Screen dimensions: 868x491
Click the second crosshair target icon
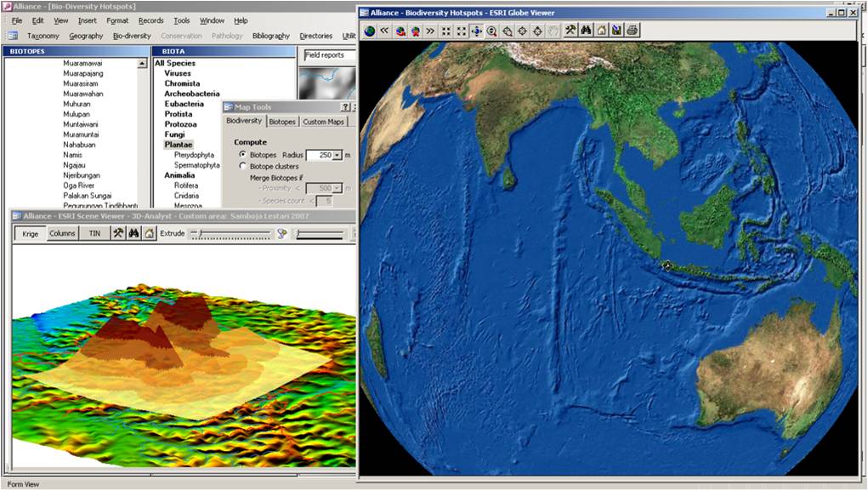tap(537, 31)
